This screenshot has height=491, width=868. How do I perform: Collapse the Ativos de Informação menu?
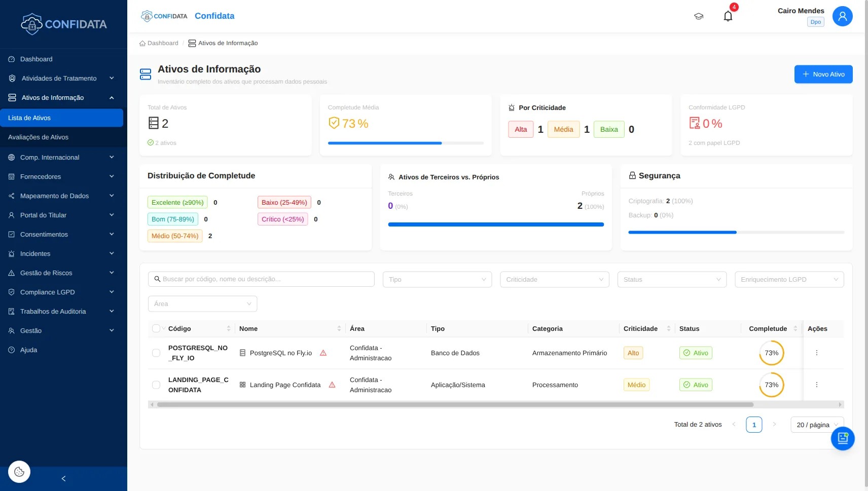[54, 97]
